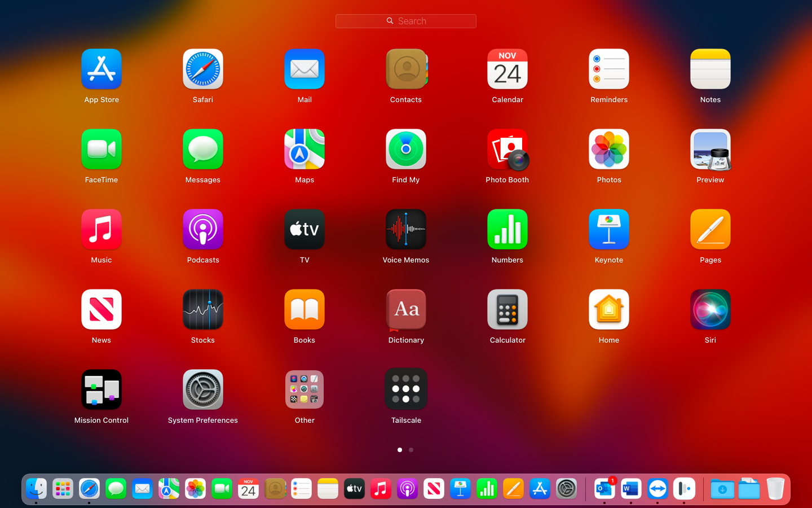The width and height of the screenshot is (812, 508).
Task: Open the Photo Booth app
Action: [x=507, y=150]
